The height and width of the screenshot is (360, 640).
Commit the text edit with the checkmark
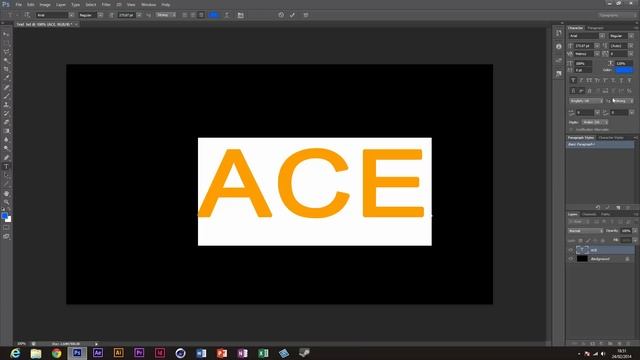click(292, 15)
